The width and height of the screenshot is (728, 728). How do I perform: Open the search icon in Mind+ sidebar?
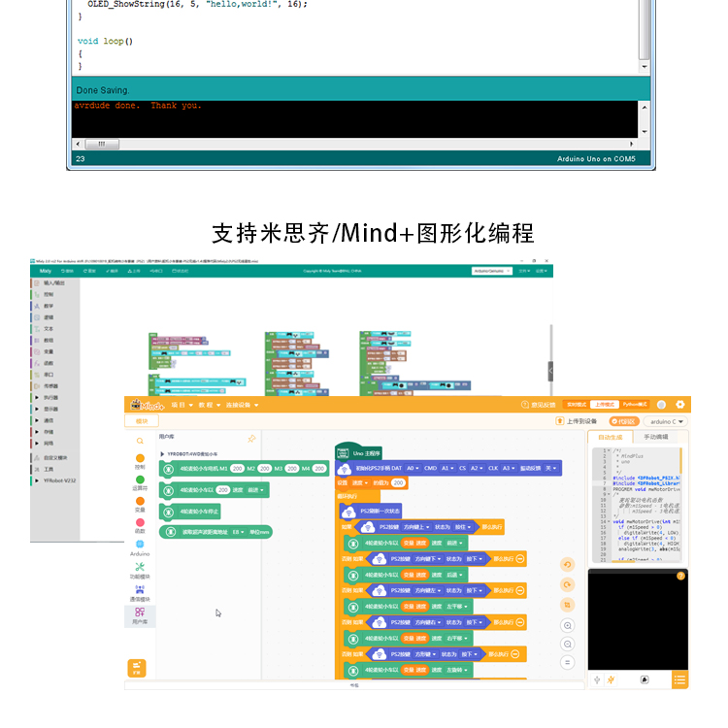tap(140, 441)
